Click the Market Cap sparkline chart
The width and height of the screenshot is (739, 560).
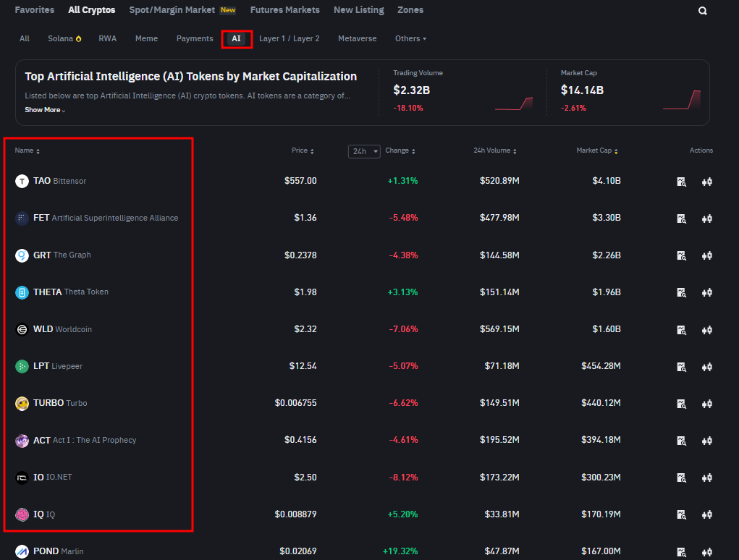click(682, 100)
